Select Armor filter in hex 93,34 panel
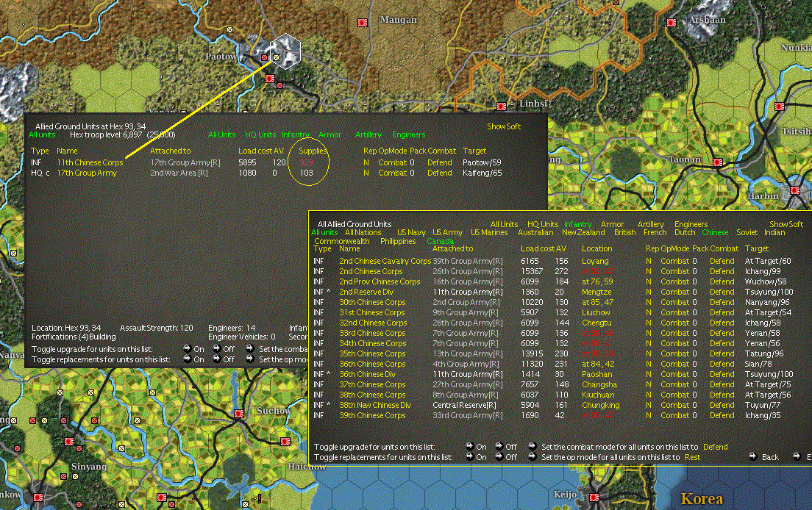The width and height of the screenshot is (812, 510). click(x=330, y=135)
